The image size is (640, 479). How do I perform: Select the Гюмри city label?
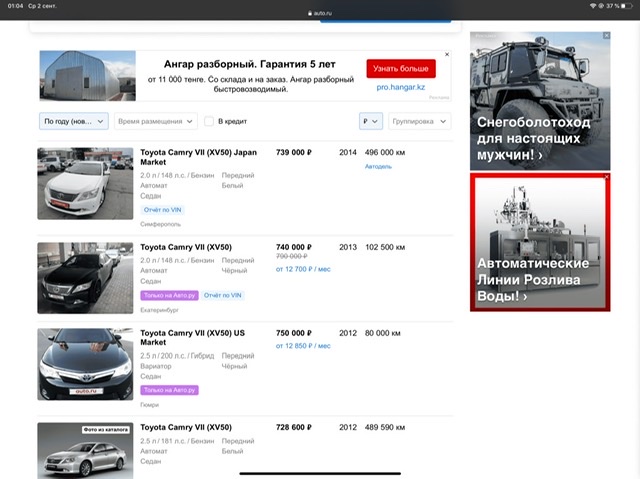pos(149,405)
